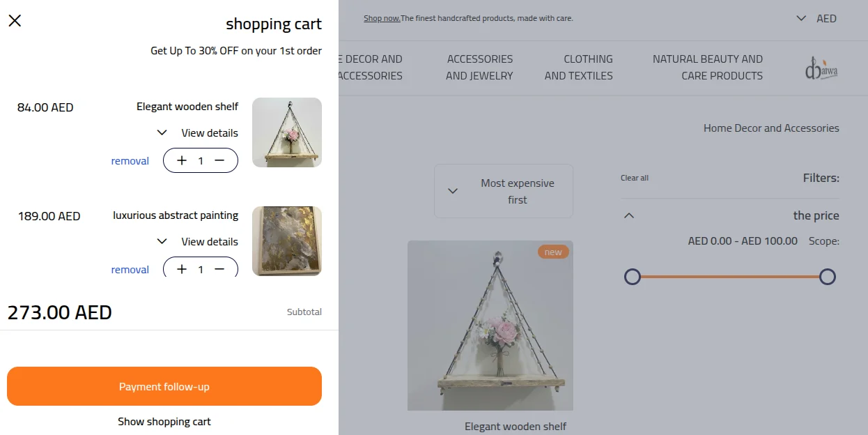Collapse the price filter section
The image size is (868, 435).
(628, 215)
